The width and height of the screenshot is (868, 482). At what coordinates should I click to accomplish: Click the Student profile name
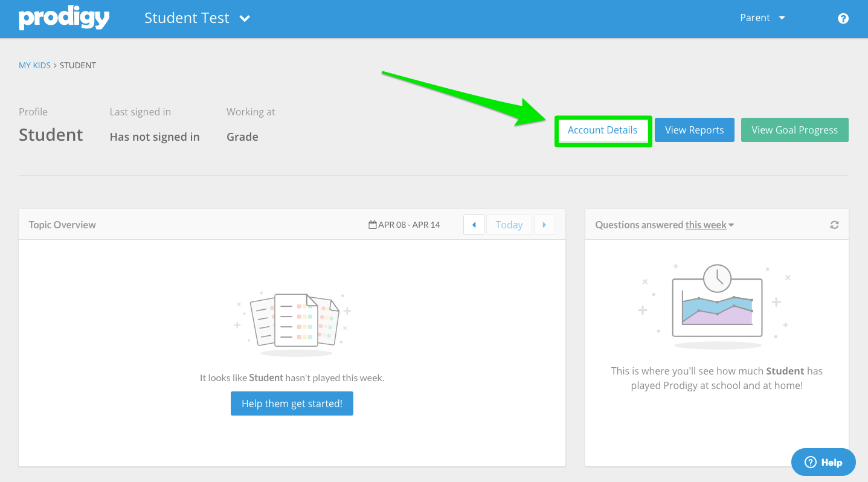point(51,135)
